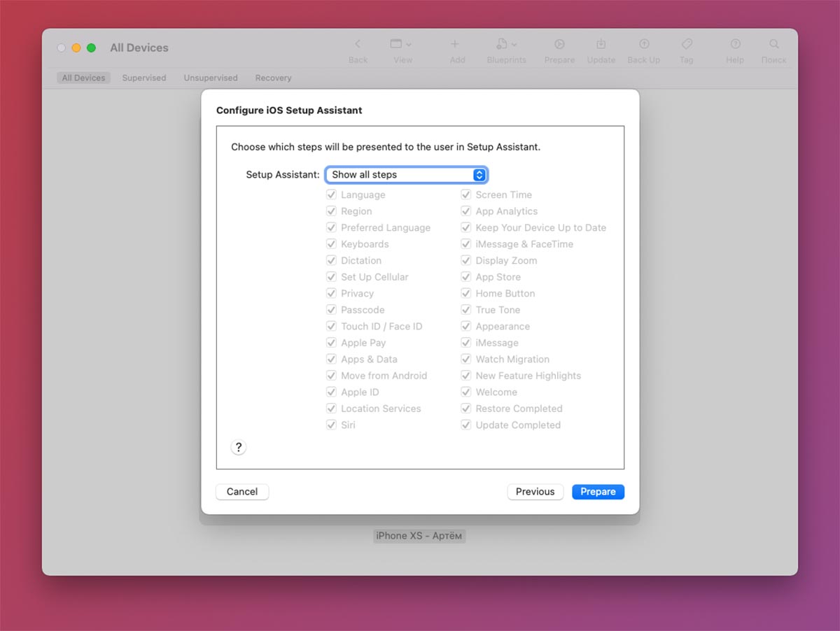Toggle the Siri checkbox
Image resolution: width=840 pixels, height=631 pixels.
click(x=332, y=425)
